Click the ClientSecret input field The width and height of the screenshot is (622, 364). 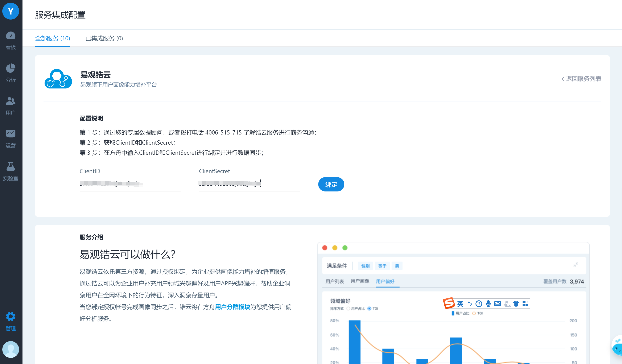(x=249, y=184)
